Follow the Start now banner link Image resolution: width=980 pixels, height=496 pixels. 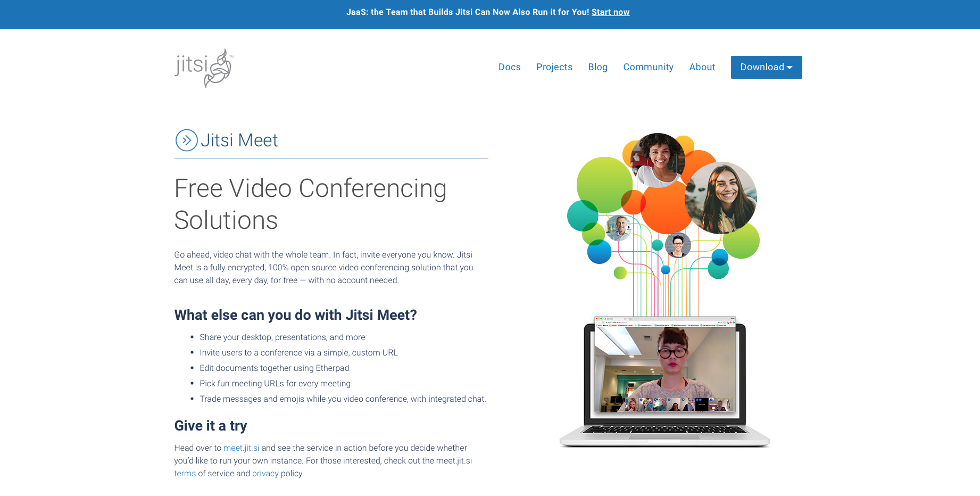point(610,12)
